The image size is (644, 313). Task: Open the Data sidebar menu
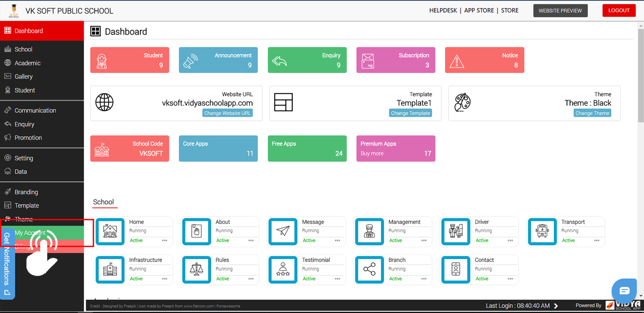click(42, 172)
